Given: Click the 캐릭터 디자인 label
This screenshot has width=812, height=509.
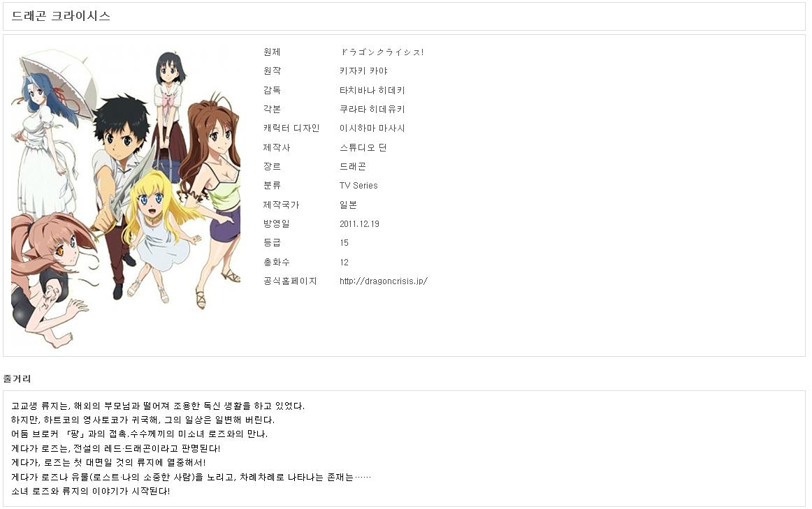Looking at the screenshot, I should click(x=291, y=128).
